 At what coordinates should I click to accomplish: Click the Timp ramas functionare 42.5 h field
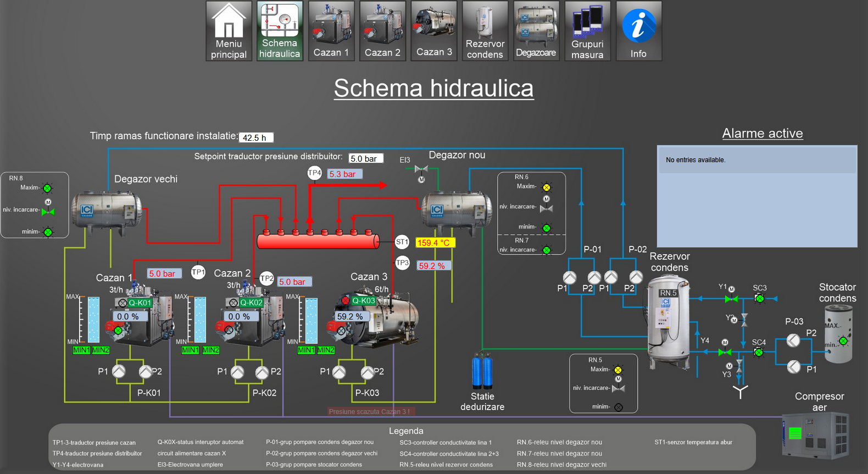click(x=256, y=137)
